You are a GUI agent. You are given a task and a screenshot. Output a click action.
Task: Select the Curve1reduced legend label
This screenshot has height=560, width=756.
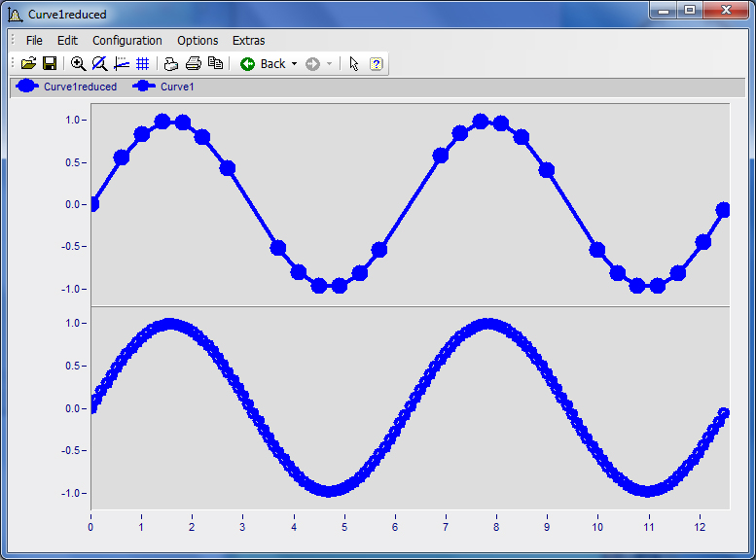80,87
